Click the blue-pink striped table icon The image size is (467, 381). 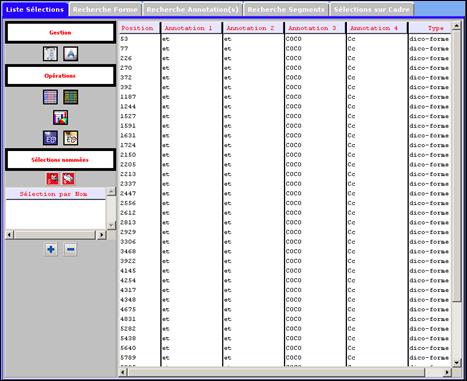(x=50, y=97)
